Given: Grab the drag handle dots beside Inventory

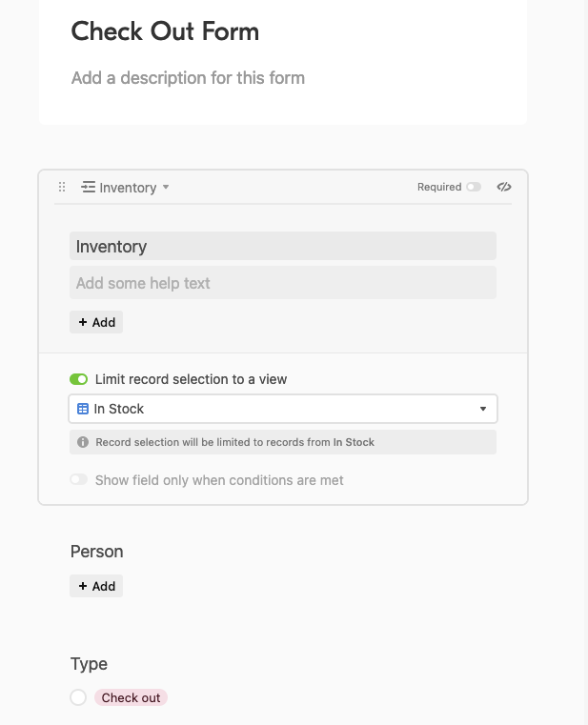Looking at the screenshot, I should pyautogui.click(x=62, y=188).
